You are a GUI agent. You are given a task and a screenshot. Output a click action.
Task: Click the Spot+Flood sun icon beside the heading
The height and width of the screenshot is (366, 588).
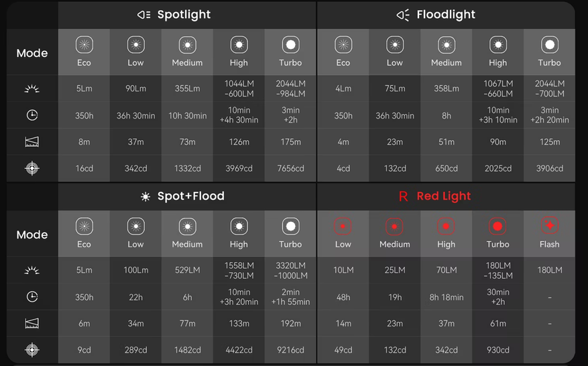(x=145, y=196)
